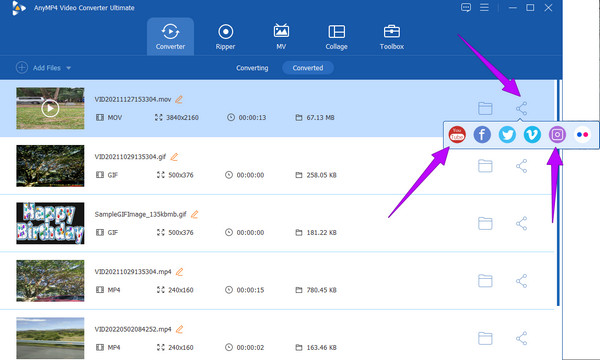Show the Converting list
The image size is (600, 360).
[x=252, y=68]
